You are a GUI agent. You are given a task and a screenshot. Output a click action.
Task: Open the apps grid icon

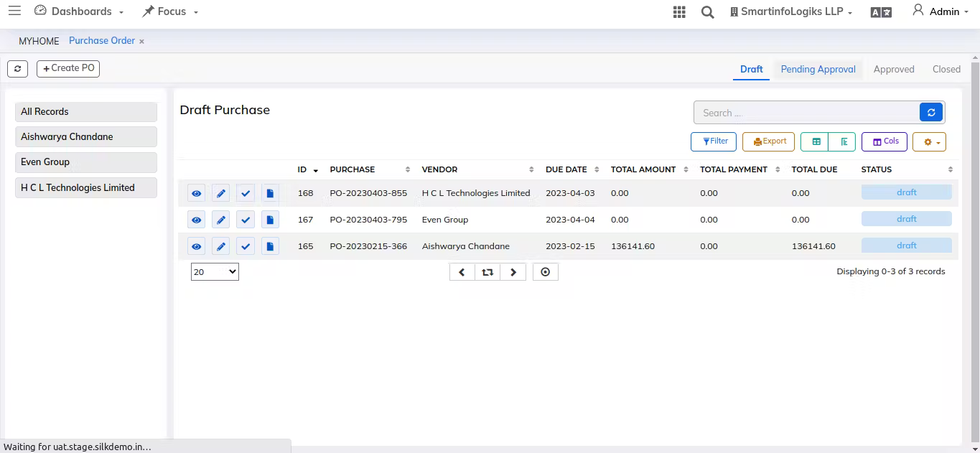pyautogui.click(x=679, y=12)
